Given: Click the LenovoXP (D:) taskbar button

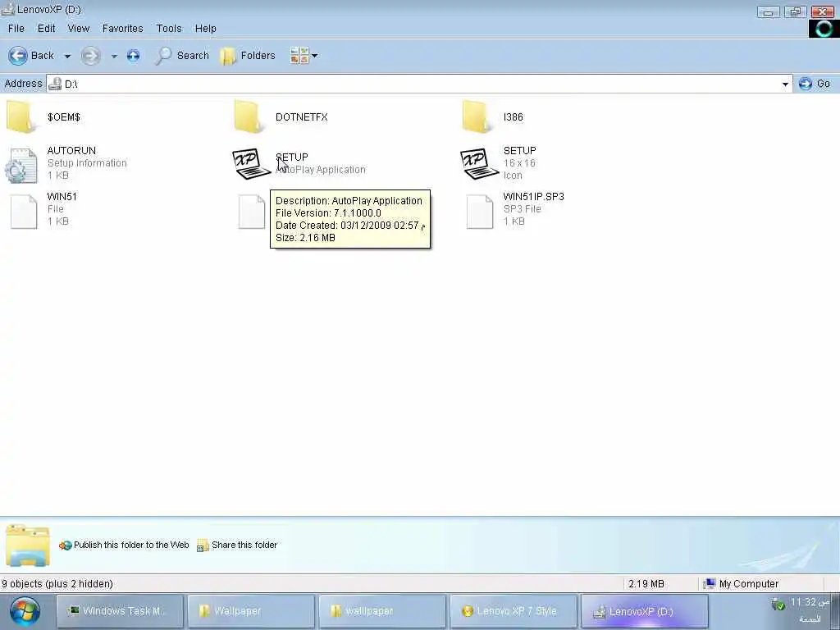Looking at the screenshot, I should point(645,611).
